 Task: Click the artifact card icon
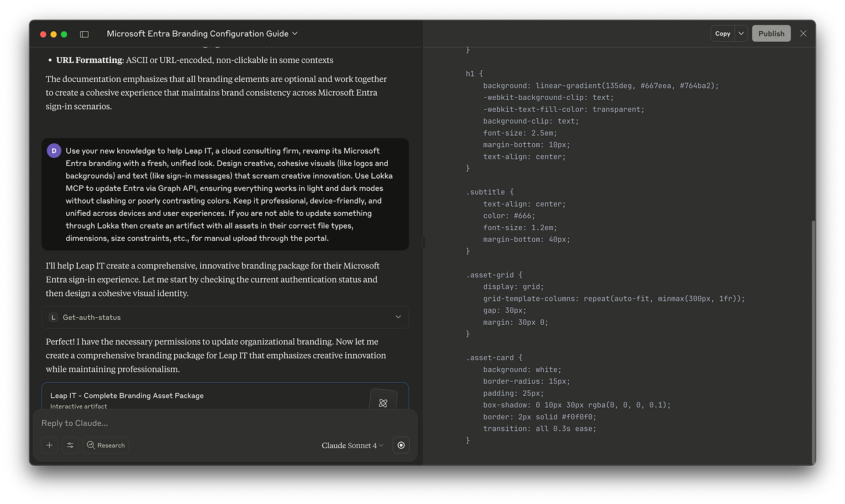point(383,401)
